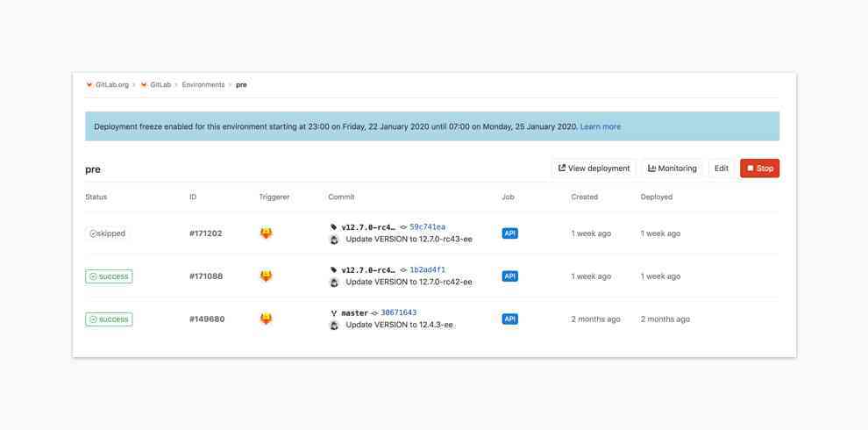Click the committer avatar for 12.4.3-ee update

(334, 326)
